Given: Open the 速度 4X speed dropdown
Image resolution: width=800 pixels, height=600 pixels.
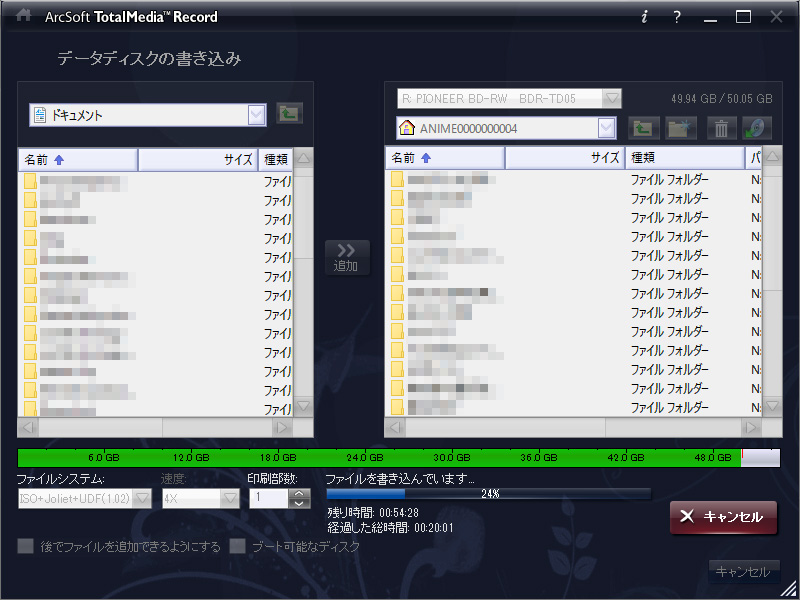Looking at the screenshot, I should [x=230, y=498].
